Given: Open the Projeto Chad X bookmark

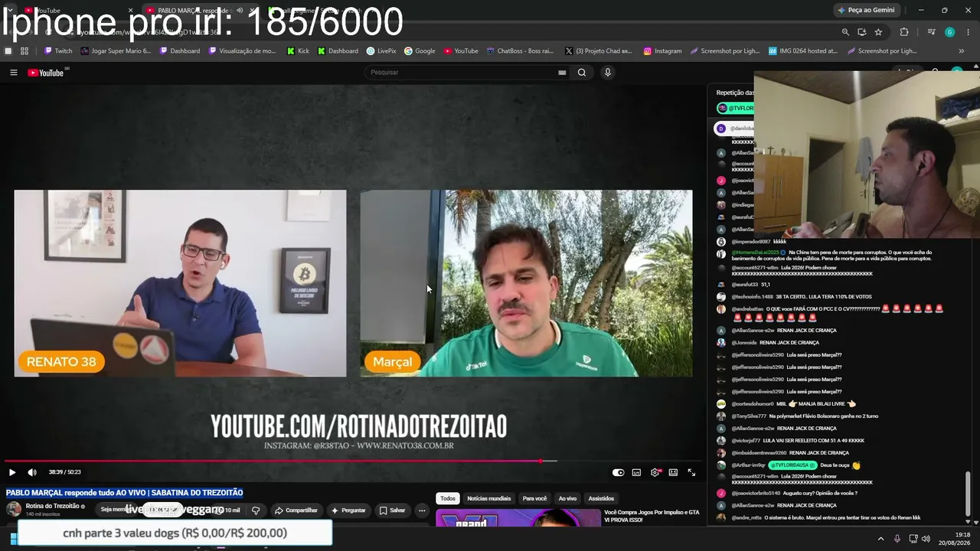Looking at the screenshot, I should pyautogui.click(x=599, y=51).
